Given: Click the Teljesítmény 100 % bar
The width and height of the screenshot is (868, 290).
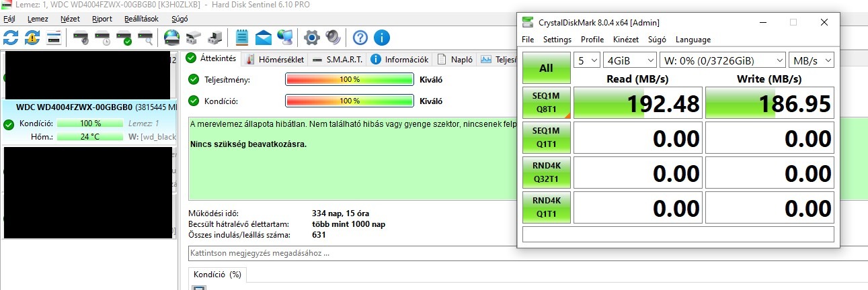Looking at the screenshot, I should point(349,79).
